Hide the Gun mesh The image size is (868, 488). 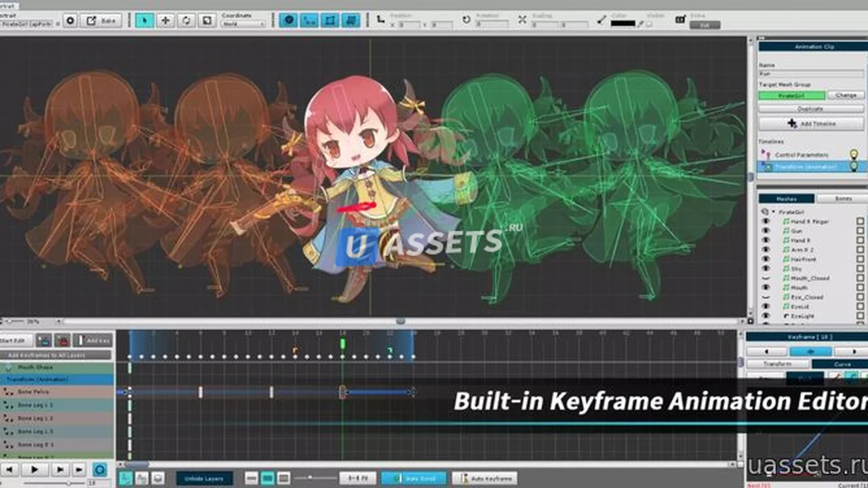click(x=766, y=231)
